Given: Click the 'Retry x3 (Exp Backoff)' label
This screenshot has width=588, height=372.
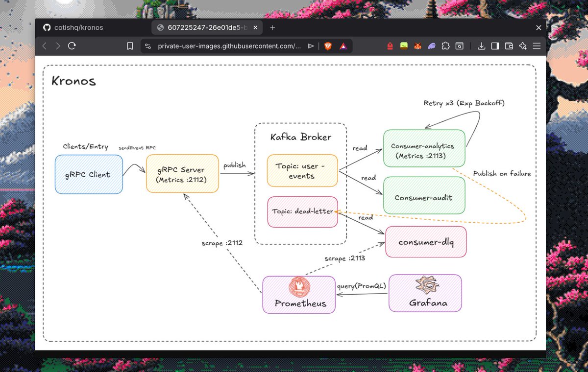Looking at the screenshot, I should (464, 103).
